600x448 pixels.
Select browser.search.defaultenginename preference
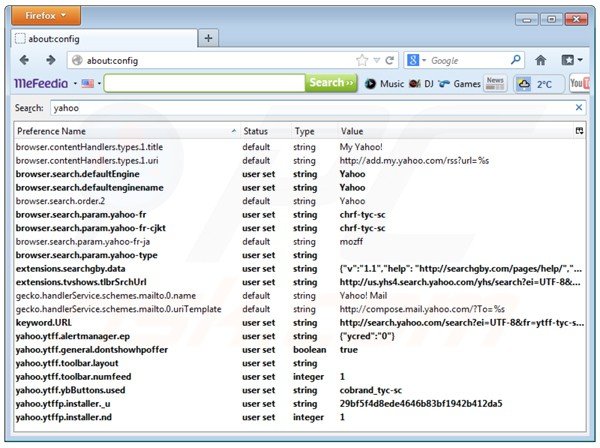pos(300,187)
